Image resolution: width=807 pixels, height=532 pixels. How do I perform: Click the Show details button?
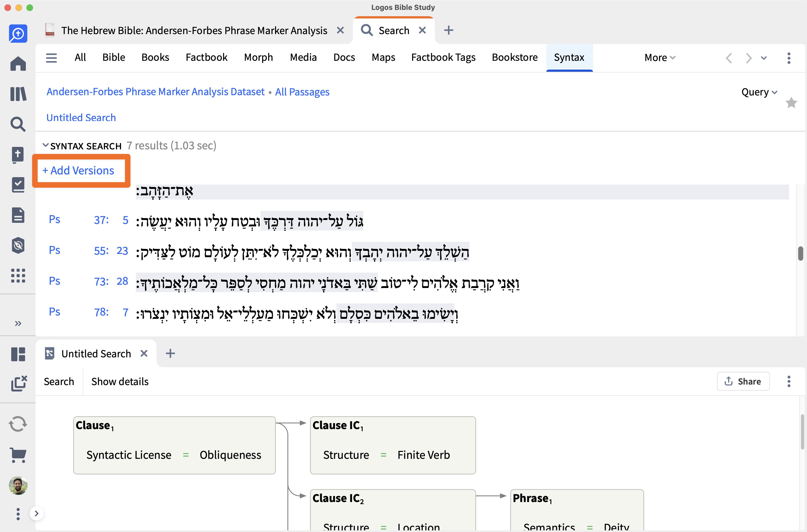click(120, 382)
